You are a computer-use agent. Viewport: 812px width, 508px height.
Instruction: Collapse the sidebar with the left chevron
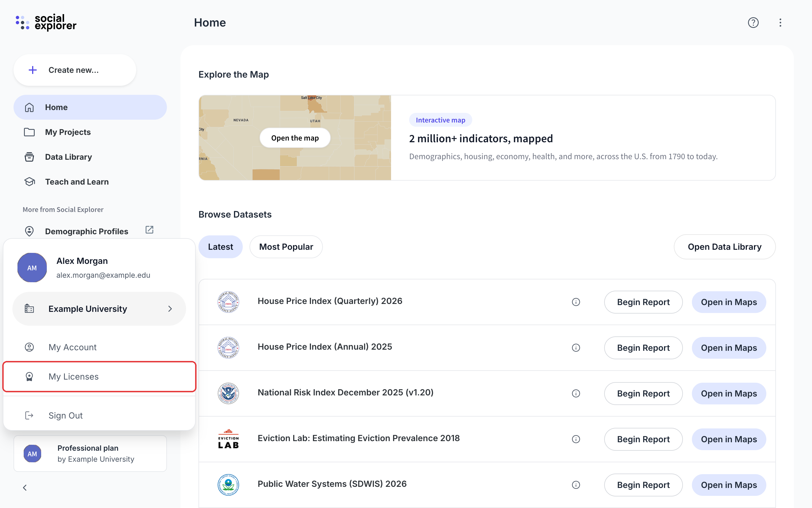click(x=25, y=487)
